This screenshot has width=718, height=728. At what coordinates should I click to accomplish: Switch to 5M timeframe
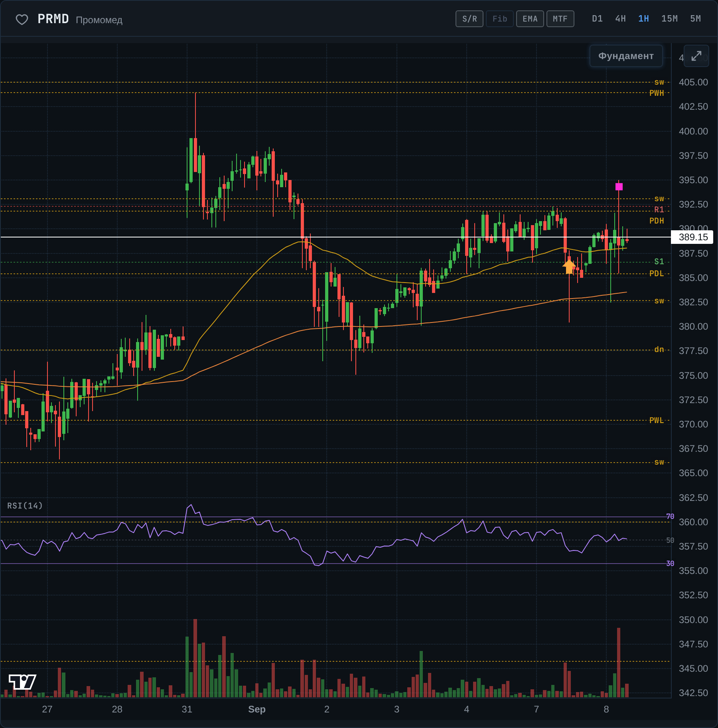click(696, 19)
